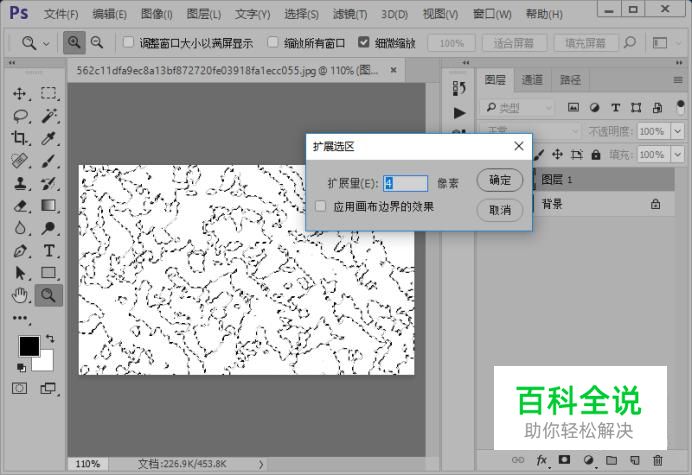The image size is (692, 475).
Task: Select the Hand tool
Action: [19, 295]
